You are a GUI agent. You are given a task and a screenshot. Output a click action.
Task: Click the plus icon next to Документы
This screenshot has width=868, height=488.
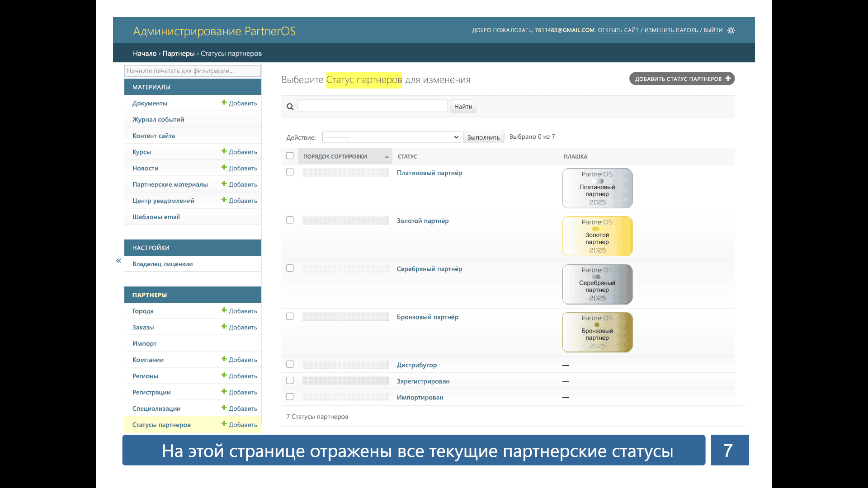(x=224, y=103)
